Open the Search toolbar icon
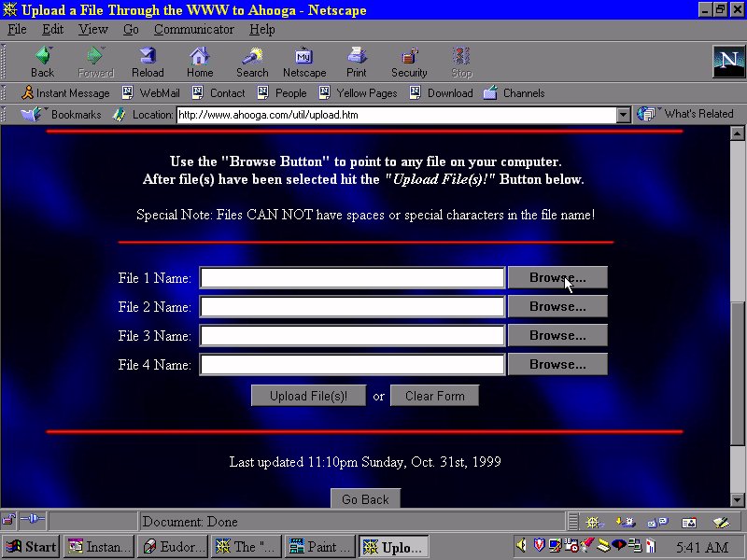Image resolution: width=747 pixels, height=560 pixels. (251, 62)
